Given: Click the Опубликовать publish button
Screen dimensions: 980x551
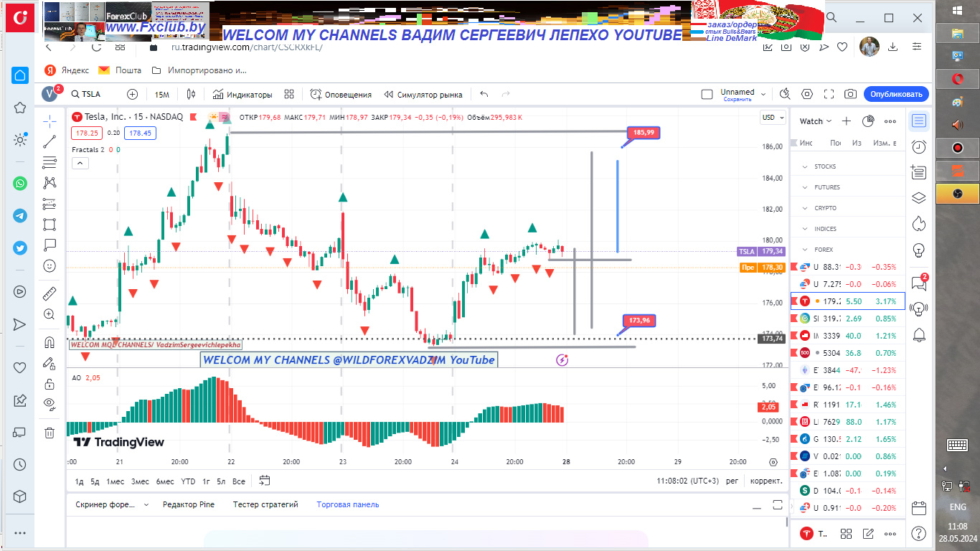Looking at the screenshot, I should pyautogui.click(x=896, y=94).
